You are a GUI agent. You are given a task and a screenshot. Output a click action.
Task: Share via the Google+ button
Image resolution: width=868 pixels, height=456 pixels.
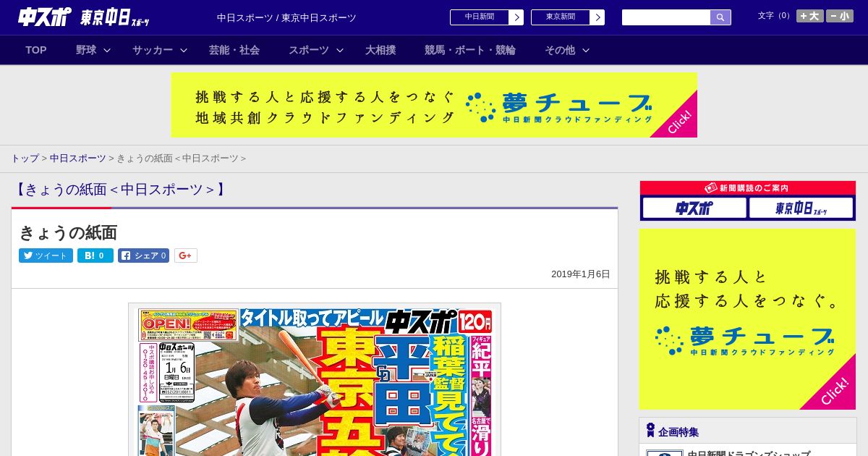click(185, 256)
